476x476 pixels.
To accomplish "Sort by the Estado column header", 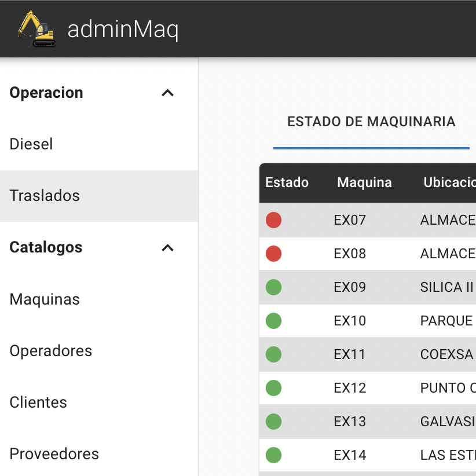I will (x=287, y=182).
